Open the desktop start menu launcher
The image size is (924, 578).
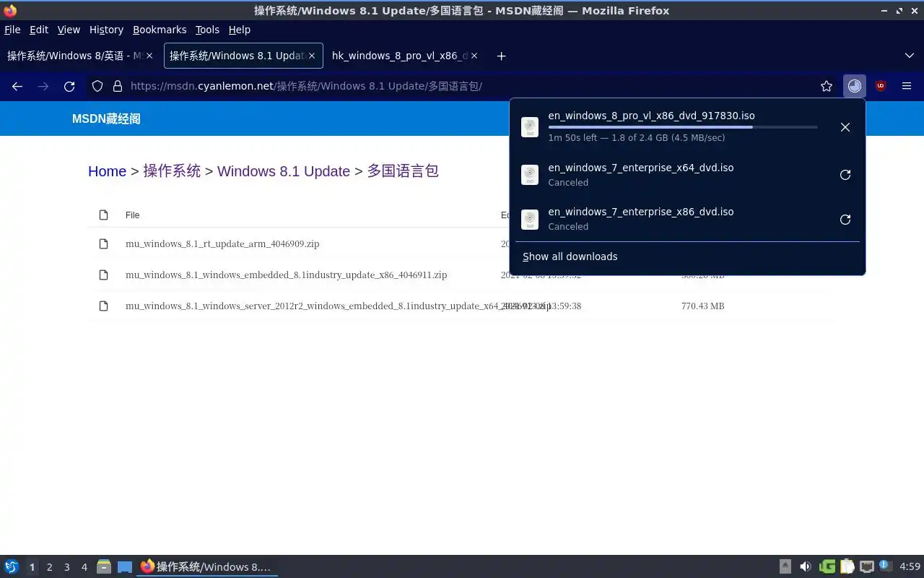click(x=12, y=567)
